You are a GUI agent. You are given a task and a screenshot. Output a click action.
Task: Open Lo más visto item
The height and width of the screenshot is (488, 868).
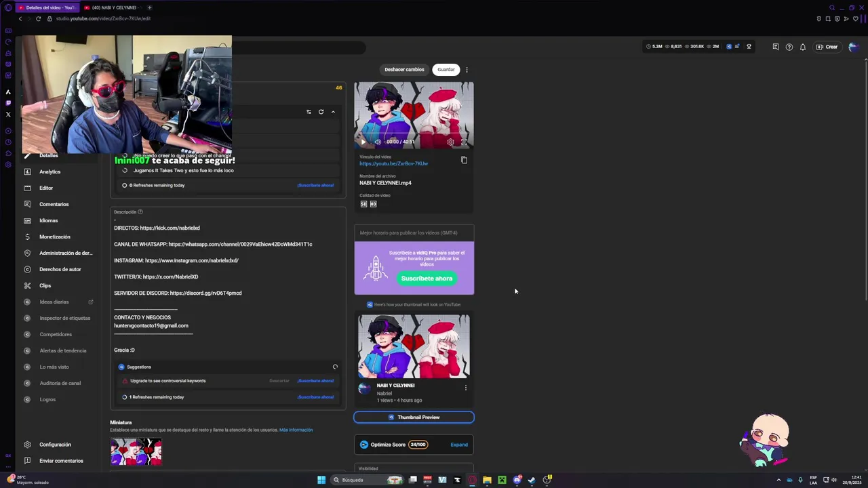[x=54, y=367]
